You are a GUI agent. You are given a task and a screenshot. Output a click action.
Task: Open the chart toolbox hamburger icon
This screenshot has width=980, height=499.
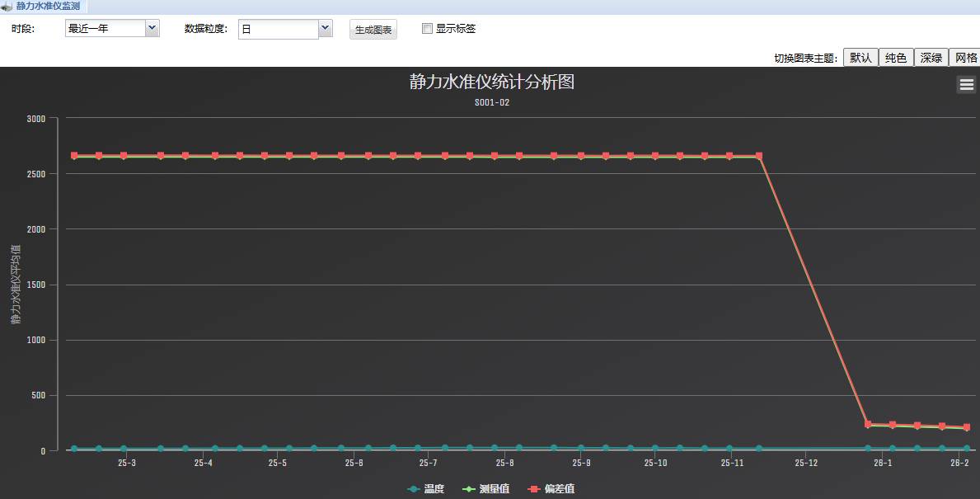coord(964,83)
